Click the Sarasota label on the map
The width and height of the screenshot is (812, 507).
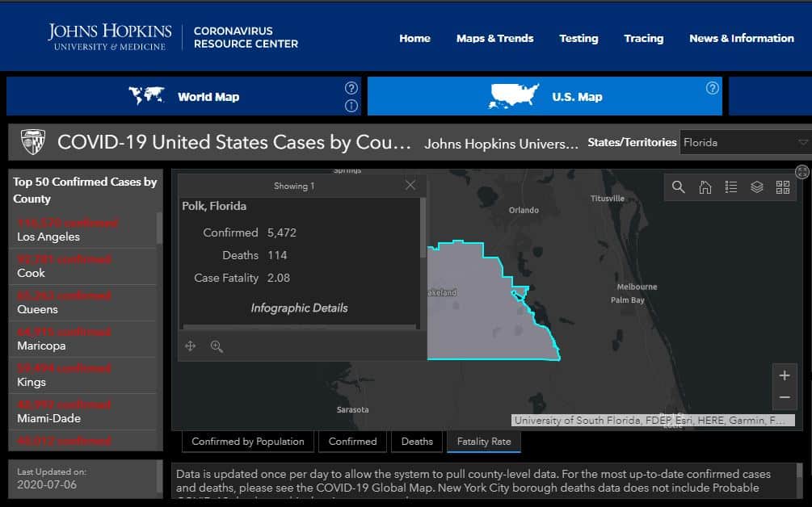point(352,410)
